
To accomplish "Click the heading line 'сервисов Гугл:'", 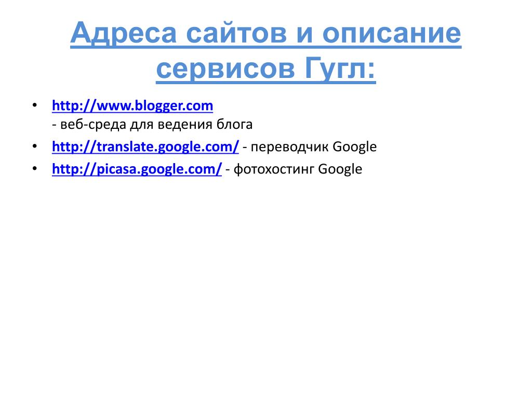I will [x=265, y=69].
